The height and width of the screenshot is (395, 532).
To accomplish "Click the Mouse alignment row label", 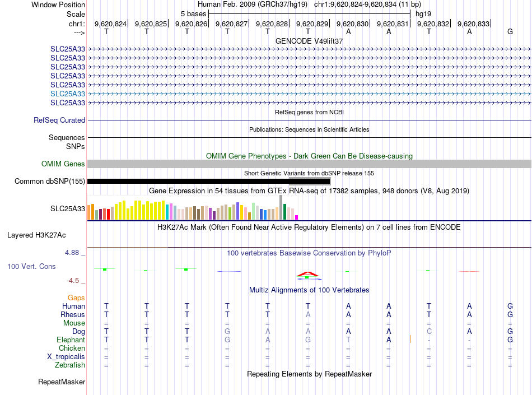I will [x=74, y=323].
